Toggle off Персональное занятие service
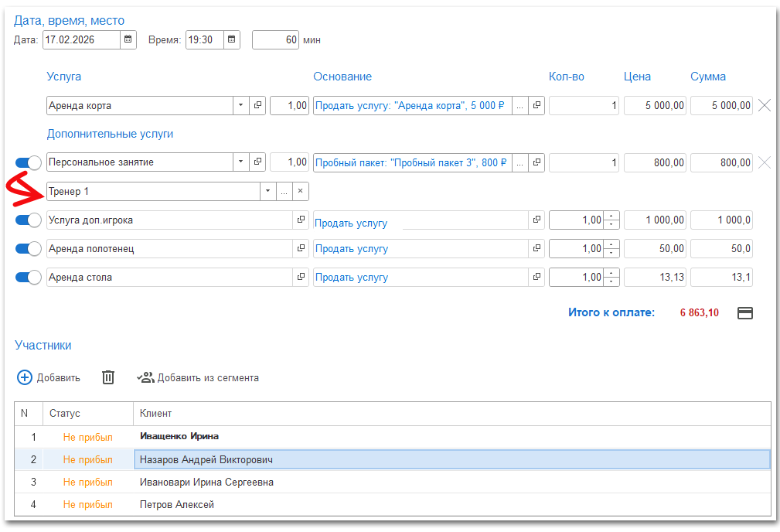Image resolution: width=780 pixels, height=532 pixels. pos(29,162)
